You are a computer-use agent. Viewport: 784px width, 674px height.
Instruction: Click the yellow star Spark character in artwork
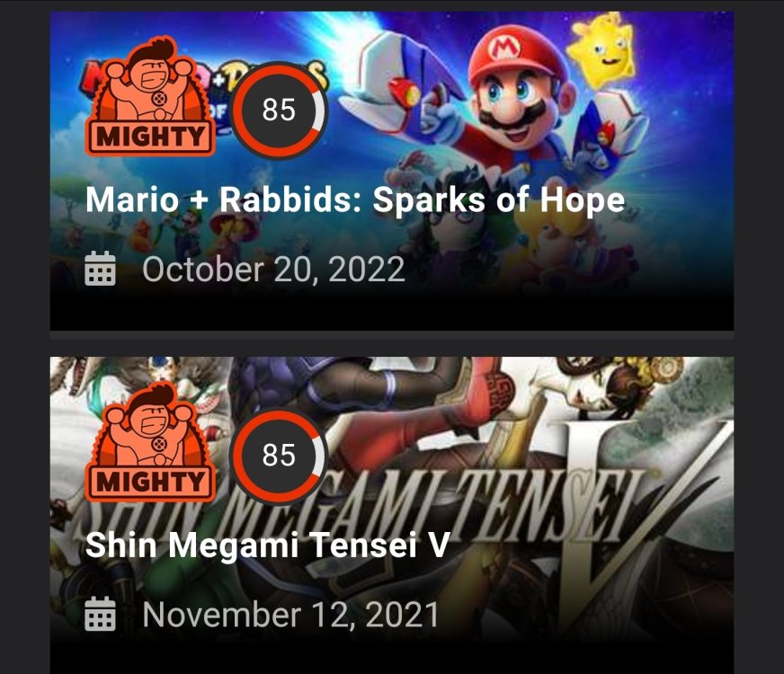click(x=604, y=49)
